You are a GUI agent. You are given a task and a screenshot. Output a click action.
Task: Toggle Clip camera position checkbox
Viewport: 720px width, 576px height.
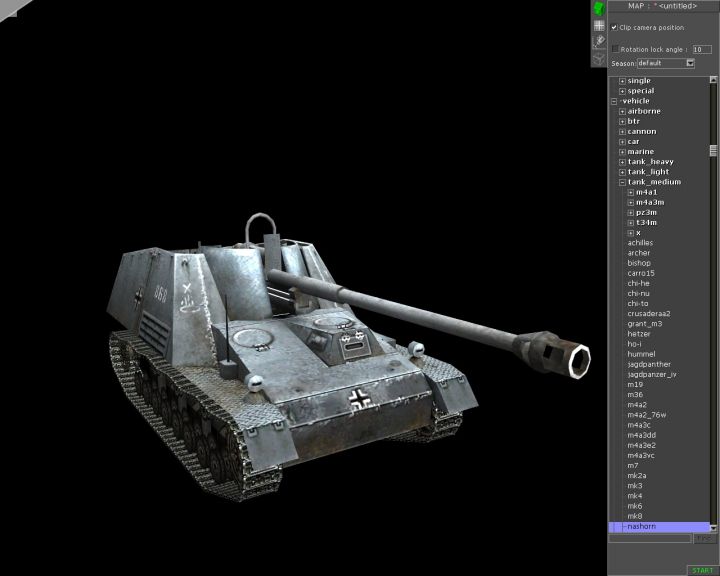614,27
